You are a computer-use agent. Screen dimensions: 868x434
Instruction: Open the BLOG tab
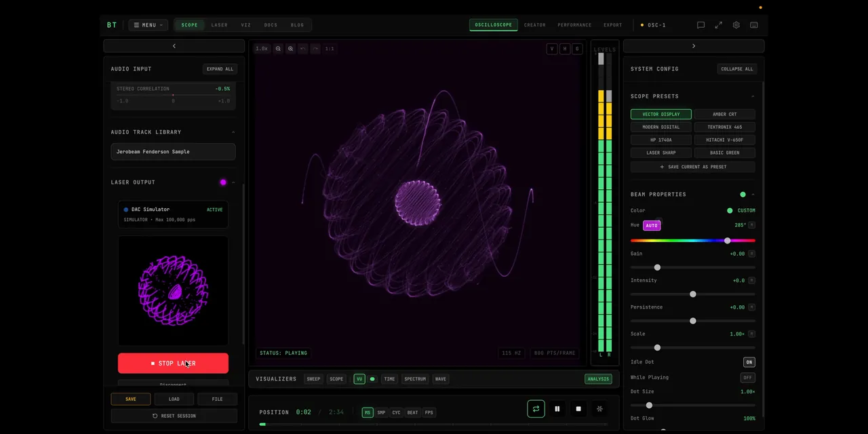297,25
